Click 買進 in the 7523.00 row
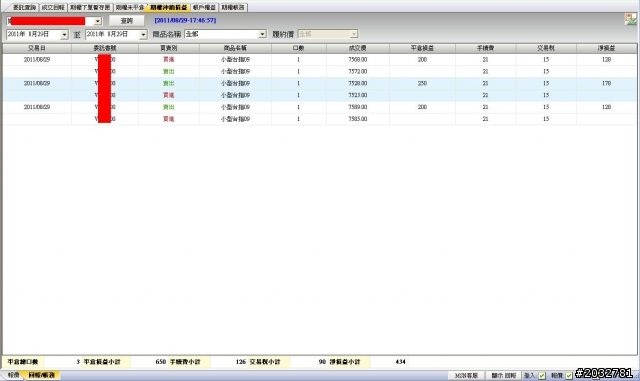Image resolution: width=640 pixels, height=381 pixels. pos(169,95)
